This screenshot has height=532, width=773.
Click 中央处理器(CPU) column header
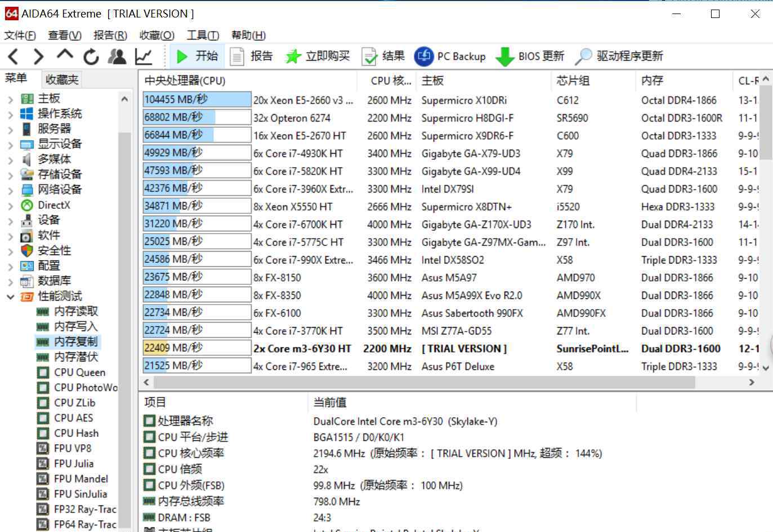click(x=248, y=81)
